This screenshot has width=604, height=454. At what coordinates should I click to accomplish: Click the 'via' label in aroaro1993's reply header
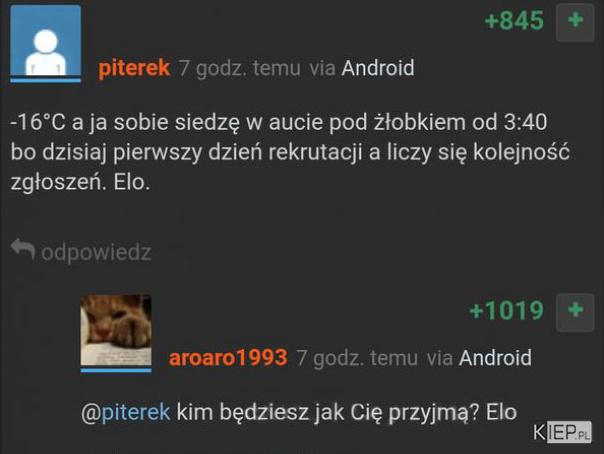440,359
